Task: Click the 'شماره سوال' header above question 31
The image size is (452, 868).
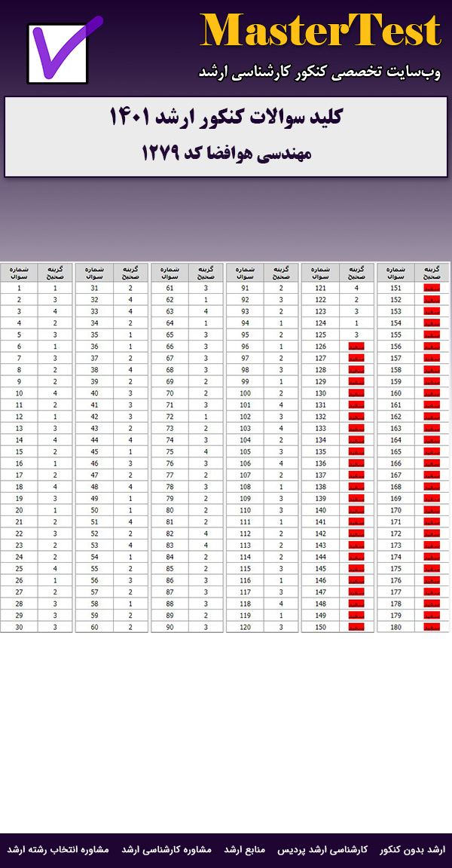Action: [x=94, y=272]
